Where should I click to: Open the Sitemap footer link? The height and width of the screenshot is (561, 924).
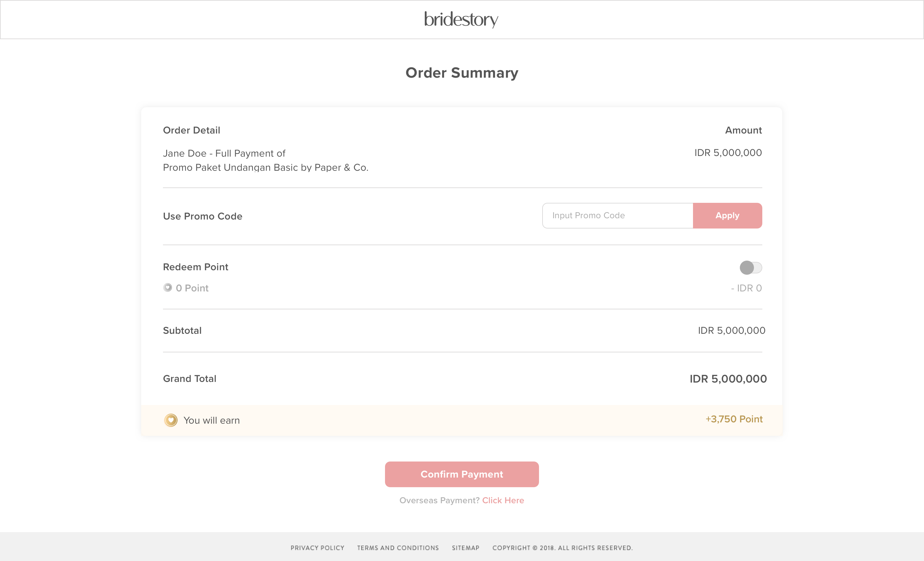pos(466,548)
